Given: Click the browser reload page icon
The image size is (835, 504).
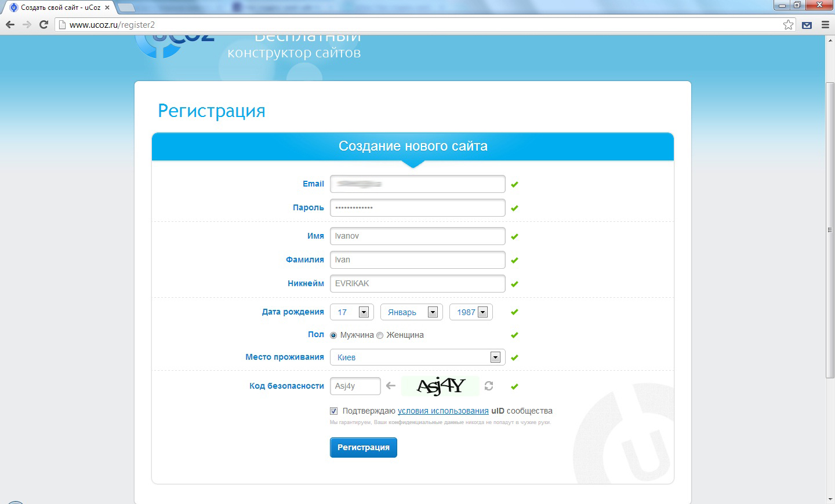Looking at the screenshot, I should pos(43,24).
